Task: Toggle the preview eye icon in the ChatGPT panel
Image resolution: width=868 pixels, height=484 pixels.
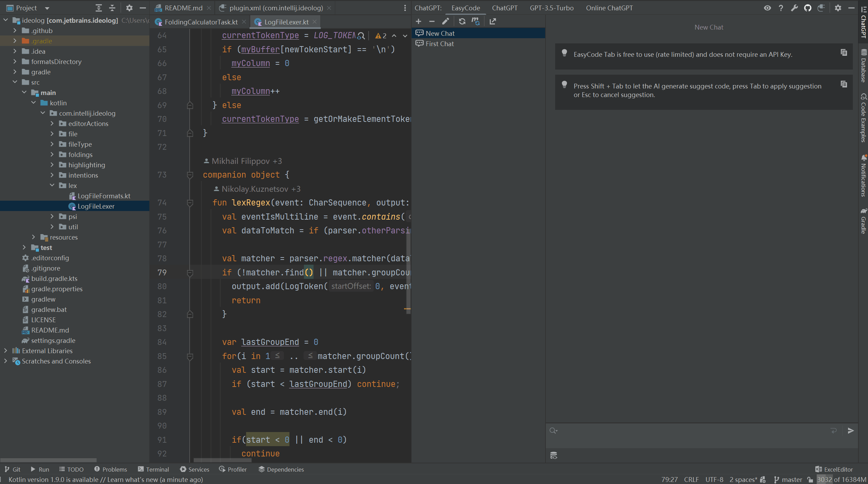Action: click(x=768, y=8)
